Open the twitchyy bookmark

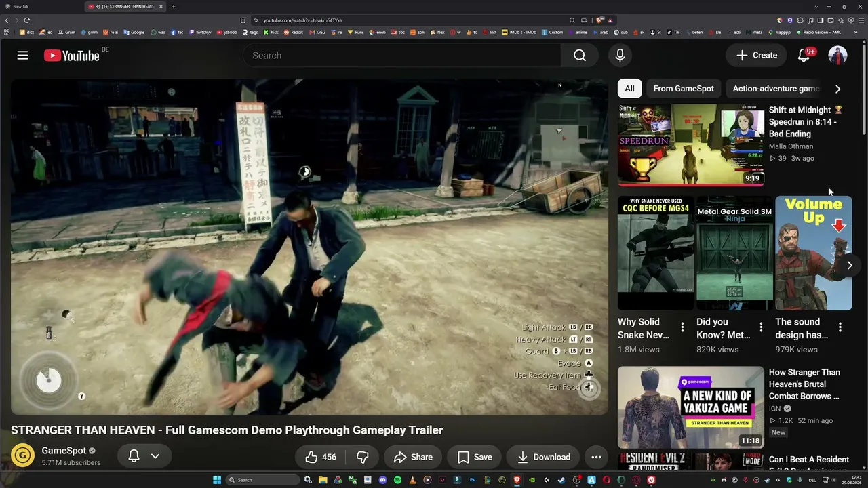coord(199,32)
